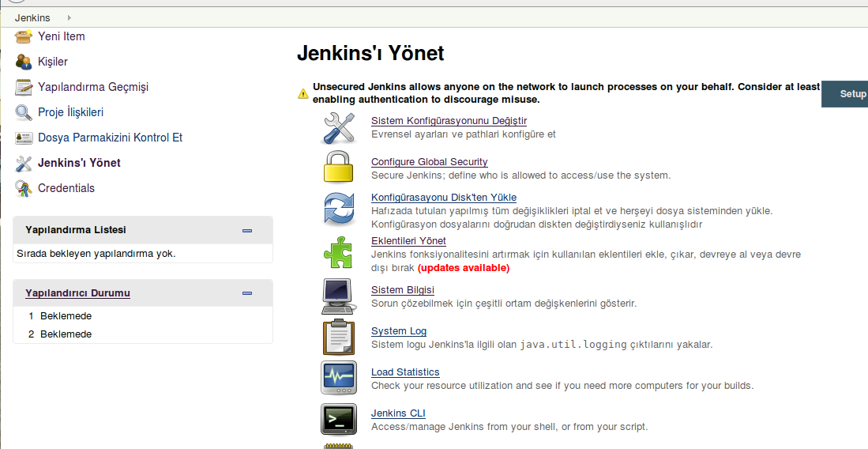The height and width of the screenshot is (449, 868).
Task: Click the Credentials keys icon
Action: [24, 188]
